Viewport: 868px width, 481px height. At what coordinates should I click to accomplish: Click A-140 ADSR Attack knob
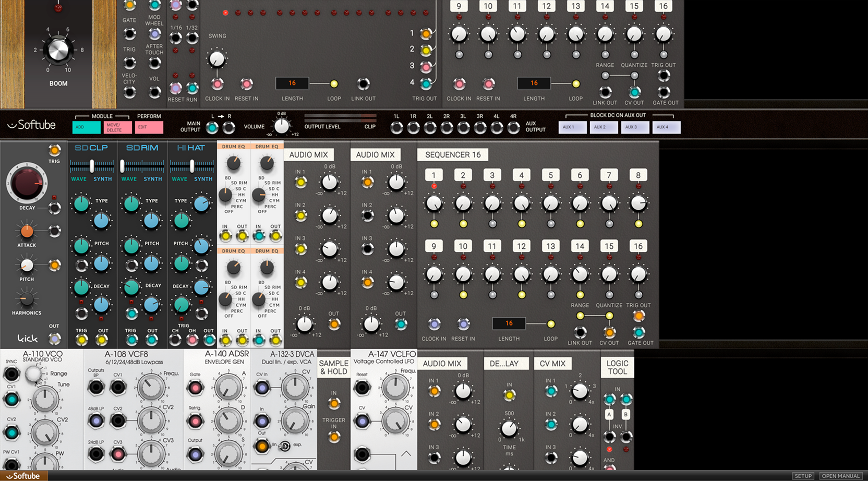coord(228,387)
